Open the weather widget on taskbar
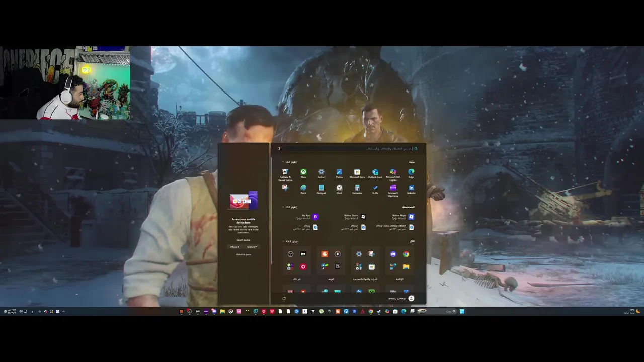This screenshot has width=644, height=362. (632, 311)
